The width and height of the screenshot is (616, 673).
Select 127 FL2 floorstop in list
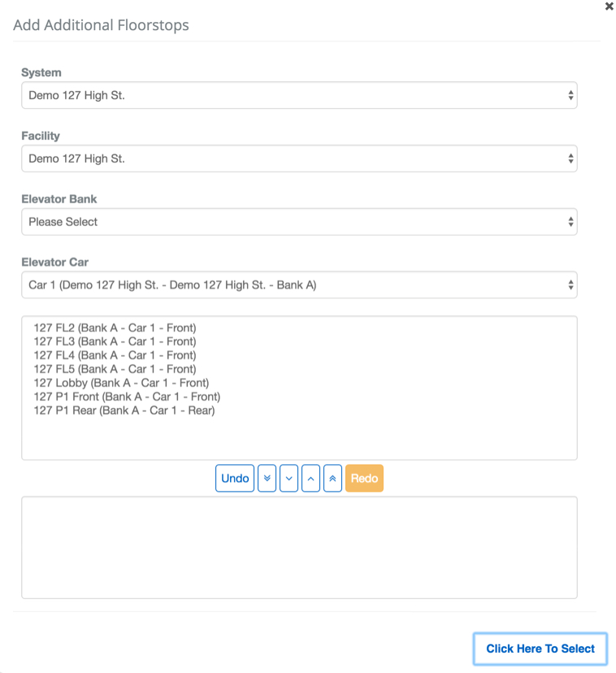(x=115, y=328)
